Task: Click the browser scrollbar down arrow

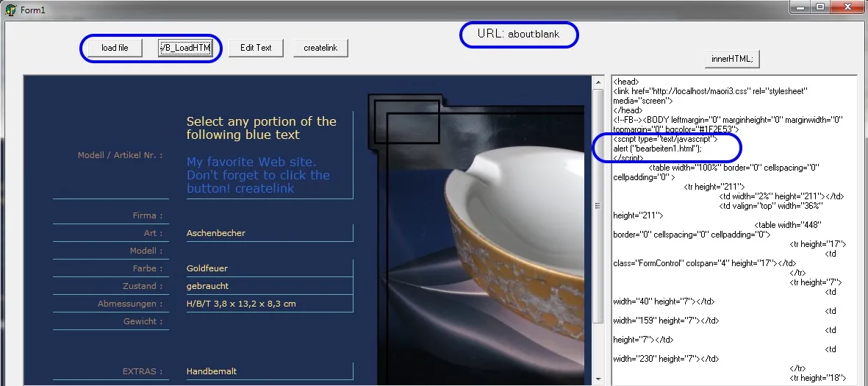Action: 598,379
